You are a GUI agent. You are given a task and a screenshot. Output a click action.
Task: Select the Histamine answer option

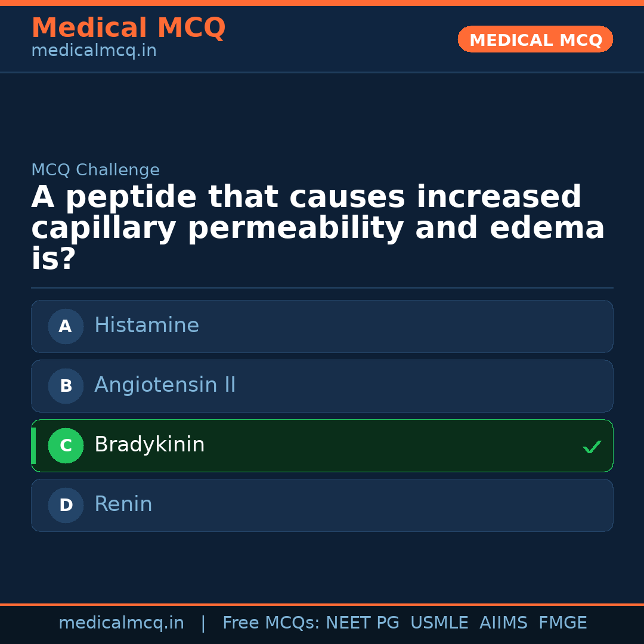tap(322, 326)
